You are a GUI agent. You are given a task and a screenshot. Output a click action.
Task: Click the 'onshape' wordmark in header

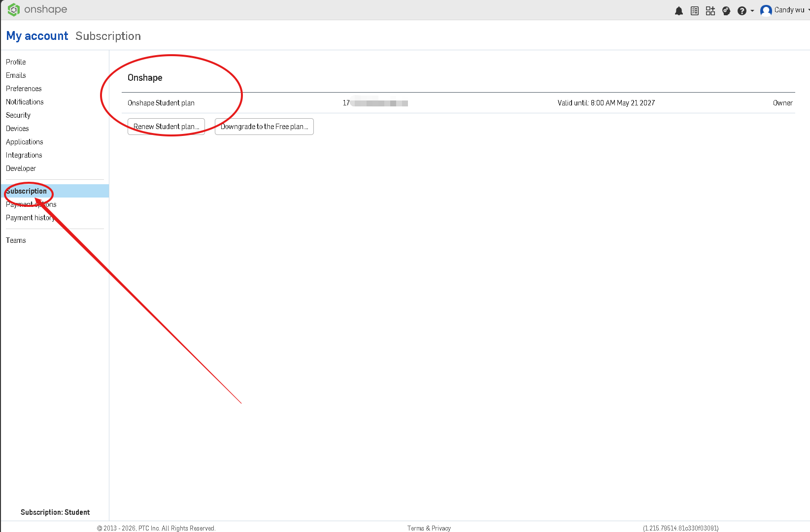45,9
